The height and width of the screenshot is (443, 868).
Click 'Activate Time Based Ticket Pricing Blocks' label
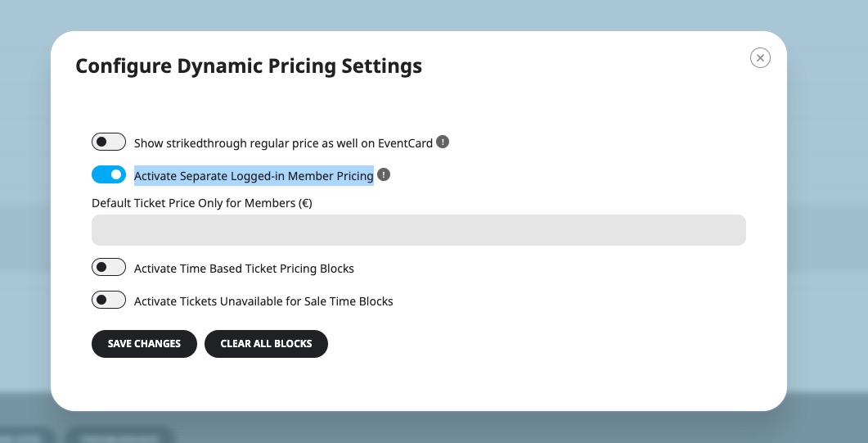[x=244, y=269]
